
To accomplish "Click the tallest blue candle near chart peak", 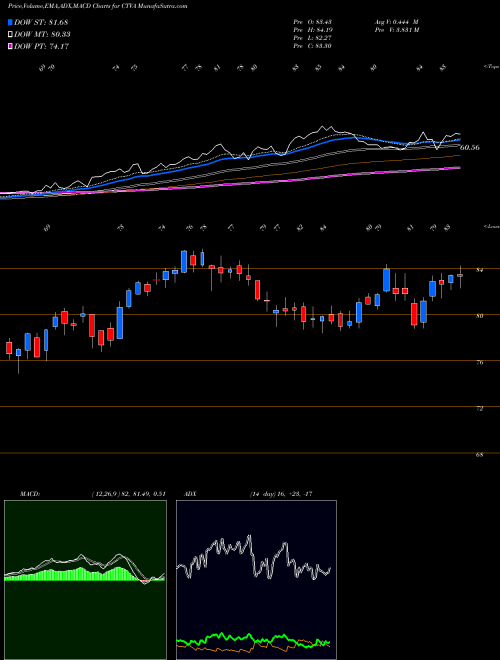I will coord(184,261).
